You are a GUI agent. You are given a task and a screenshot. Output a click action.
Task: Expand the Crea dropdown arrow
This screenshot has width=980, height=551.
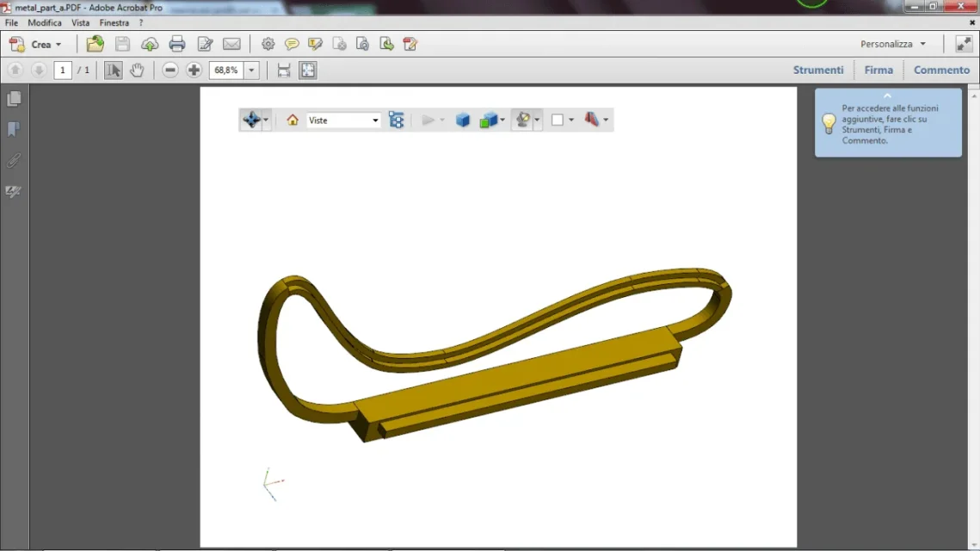(x=59, y=45)
